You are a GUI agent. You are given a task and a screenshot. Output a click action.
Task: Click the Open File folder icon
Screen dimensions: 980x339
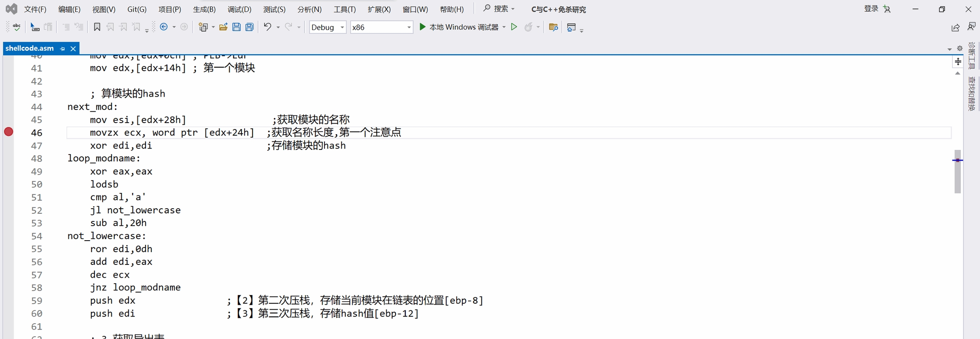coord(223,27)
